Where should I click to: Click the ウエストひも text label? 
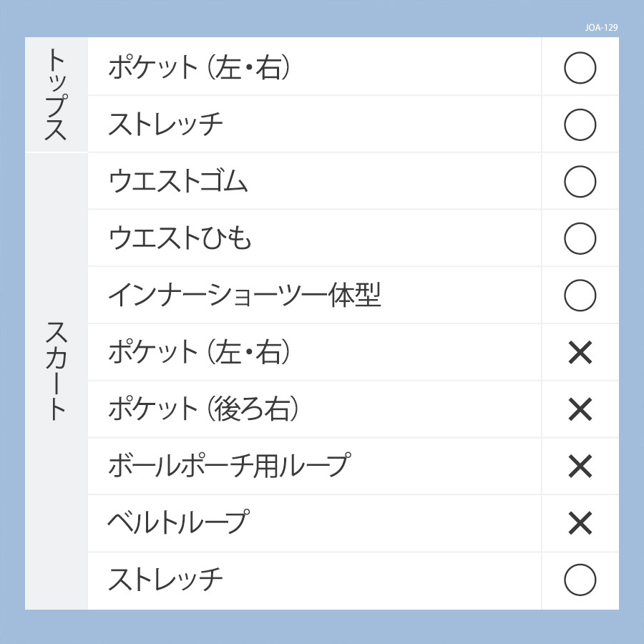click(180, 238)
